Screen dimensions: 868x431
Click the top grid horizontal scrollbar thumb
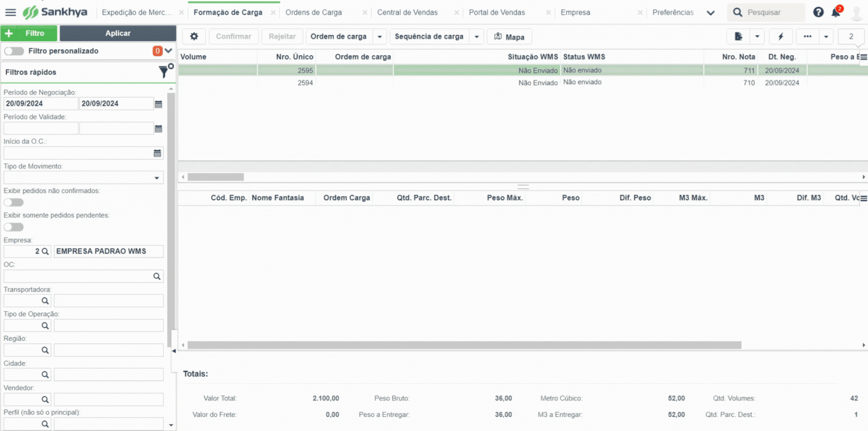[x=216, y=177]
